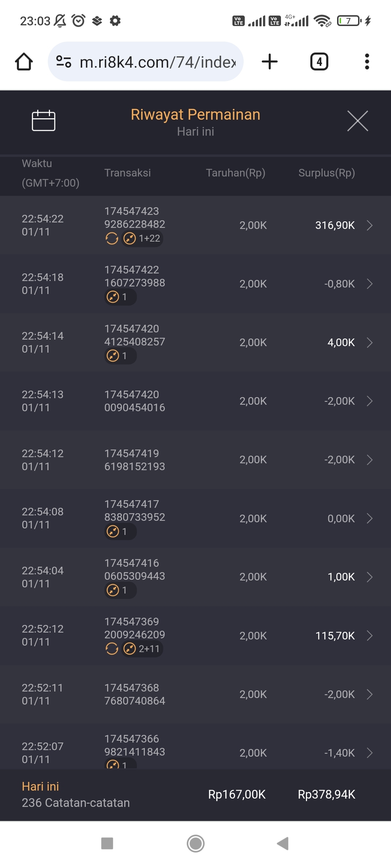391x868 pixels.
Task: Open a new browser tab
Action: 270,61
